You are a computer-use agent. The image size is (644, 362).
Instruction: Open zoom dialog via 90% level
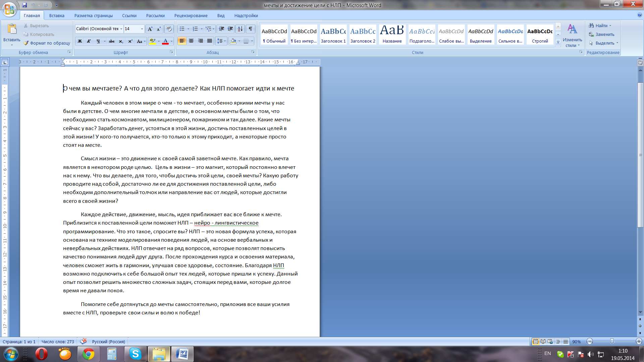577,342
